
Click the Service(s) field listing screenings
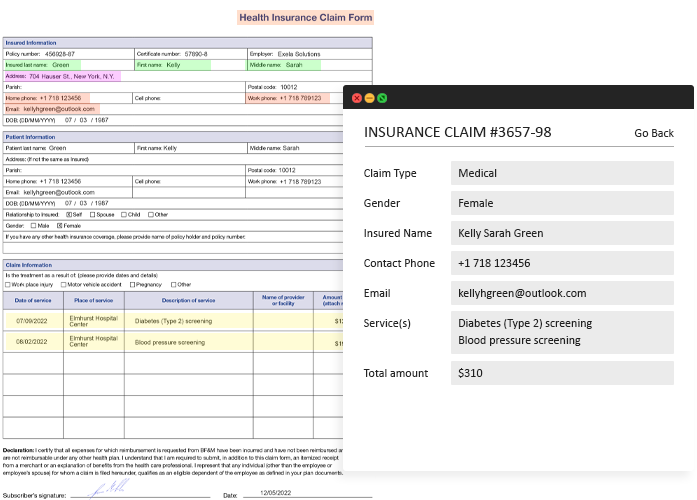pos(562,332)
